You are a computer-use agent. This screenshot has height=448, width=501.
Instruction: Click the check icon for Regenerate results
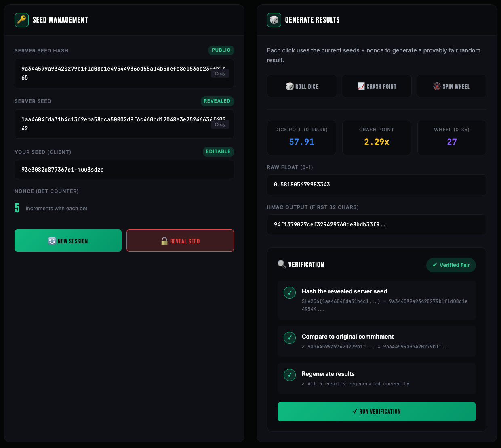[290, 375]
